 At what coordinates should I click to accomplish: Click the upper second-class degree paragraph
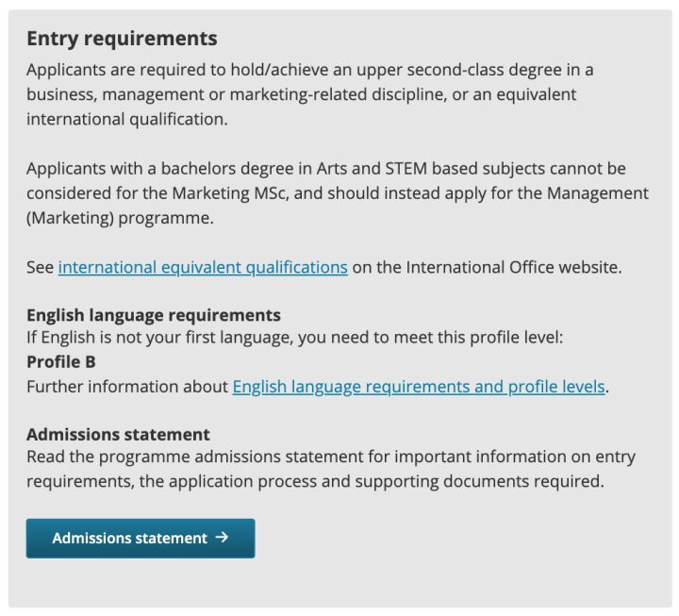[310, 94]
